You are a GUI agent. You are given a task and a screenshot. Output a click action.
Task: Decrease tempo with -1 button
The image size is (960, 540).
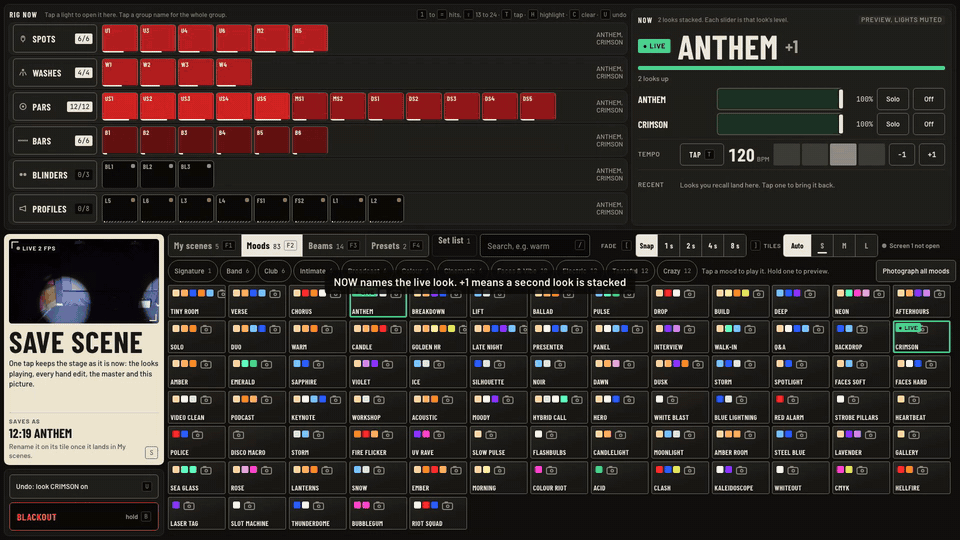pos(902,155)
